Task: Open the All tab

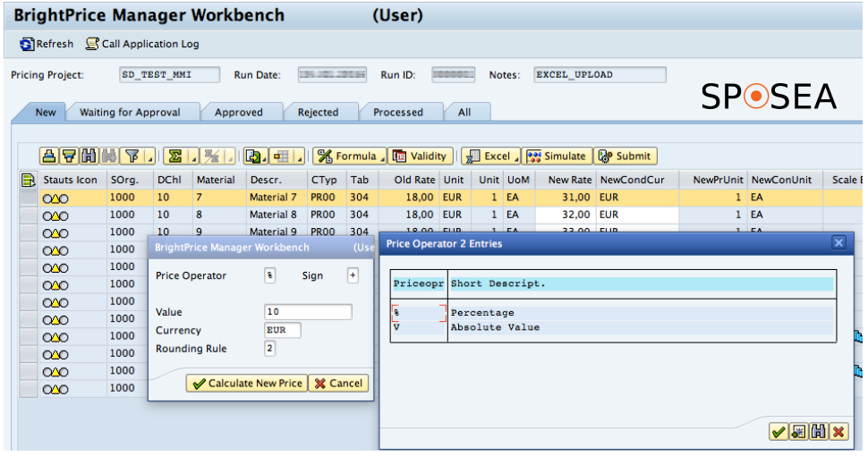Action: click(464, 113)
